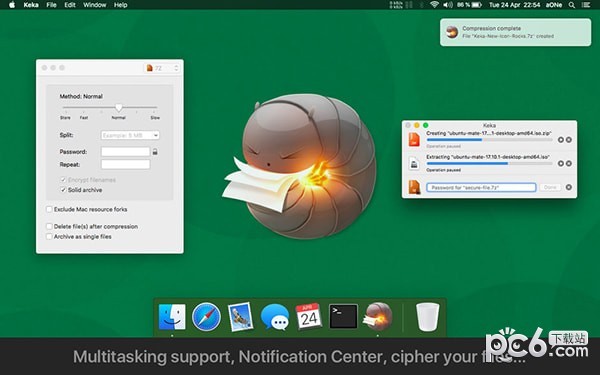Open the Keka app menu
Screen dimensions: 600x375
pyautogui.click(x=31, y=5)
